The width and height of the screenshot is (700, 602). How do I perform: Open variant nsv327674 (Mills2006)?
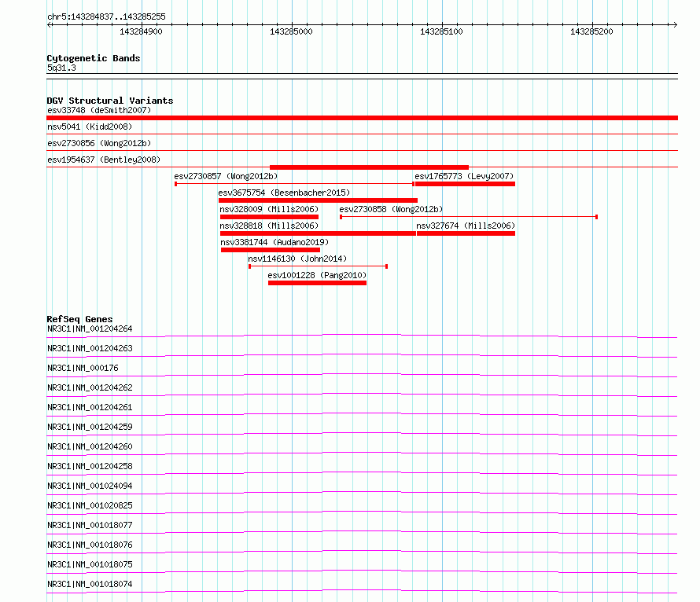coord(466,226)
